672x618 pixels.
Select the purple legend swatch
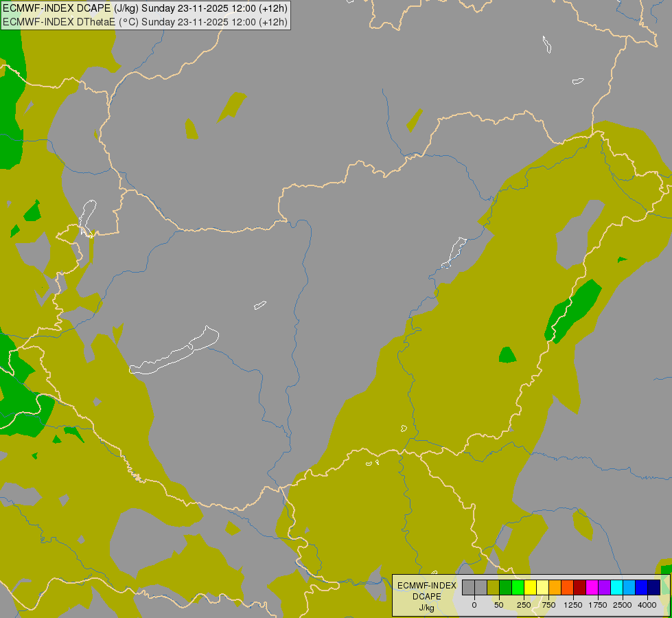point(604,587)
